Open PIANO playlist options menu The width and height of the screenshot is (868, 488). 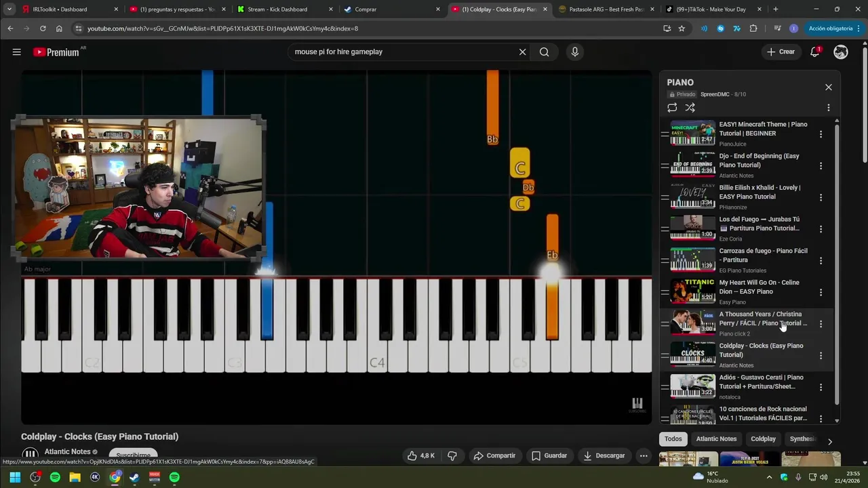(x=828, y=108)
